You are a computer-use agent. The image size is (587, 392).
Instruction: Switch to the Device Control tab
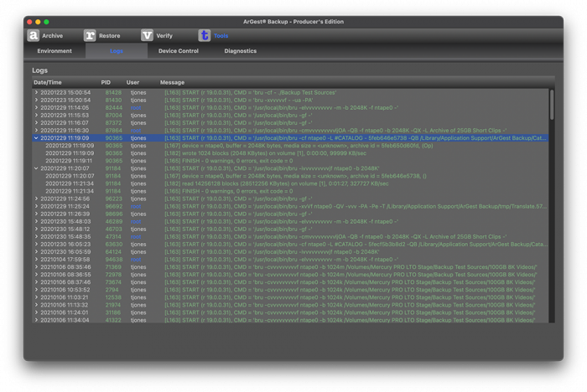tap(178, 51)
